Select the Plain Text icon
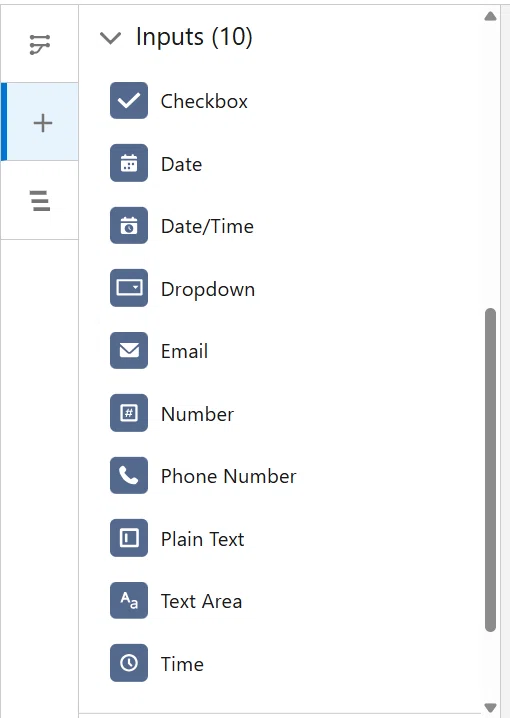This screenshot has width=510, height=718. [129, 538]
